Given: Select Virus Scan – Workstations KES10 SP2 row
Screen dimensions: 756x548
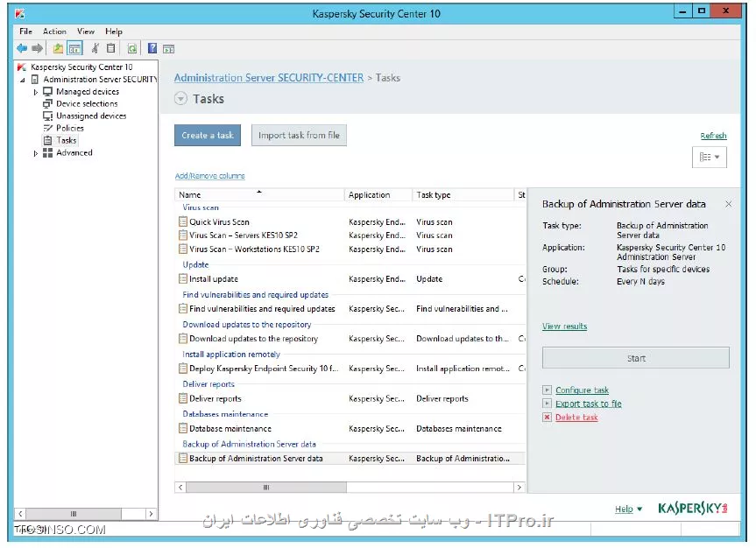Looking at the screenshot, I should [x=350, y=249].
